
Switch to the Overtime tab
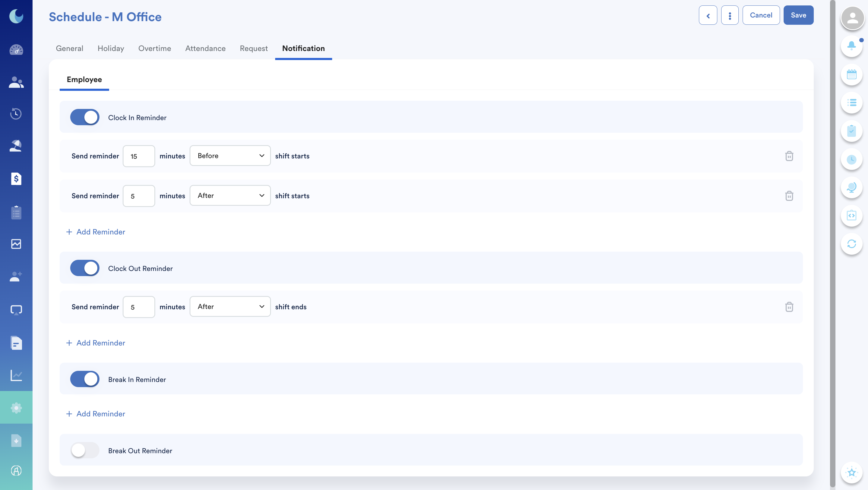[x=154, y=49]
